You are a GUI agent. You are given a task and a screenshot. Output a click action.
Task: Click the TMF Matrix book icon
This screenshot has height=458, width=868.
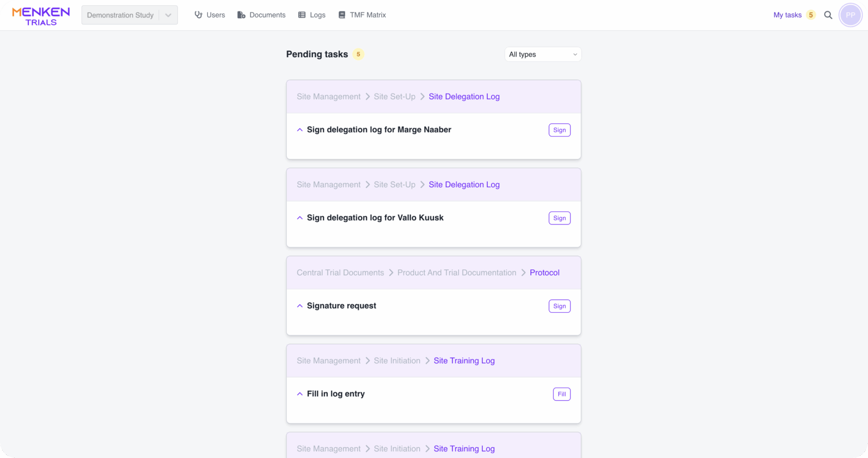[x=342, y=15]
